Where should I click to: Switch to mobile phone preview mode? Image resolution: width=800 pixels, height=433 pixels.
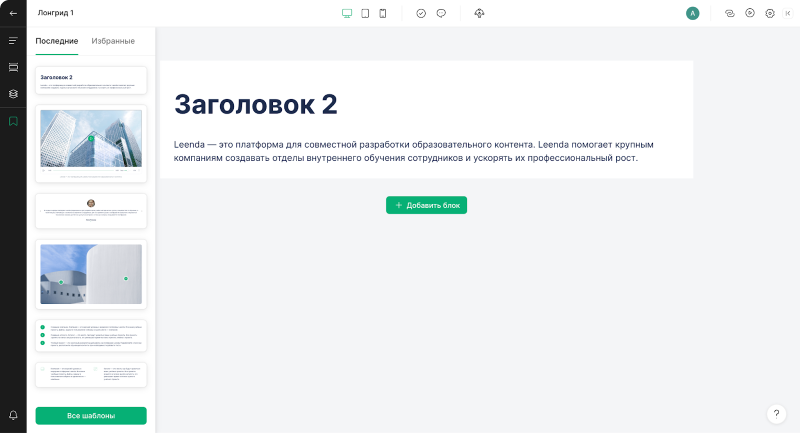point(383,13)
